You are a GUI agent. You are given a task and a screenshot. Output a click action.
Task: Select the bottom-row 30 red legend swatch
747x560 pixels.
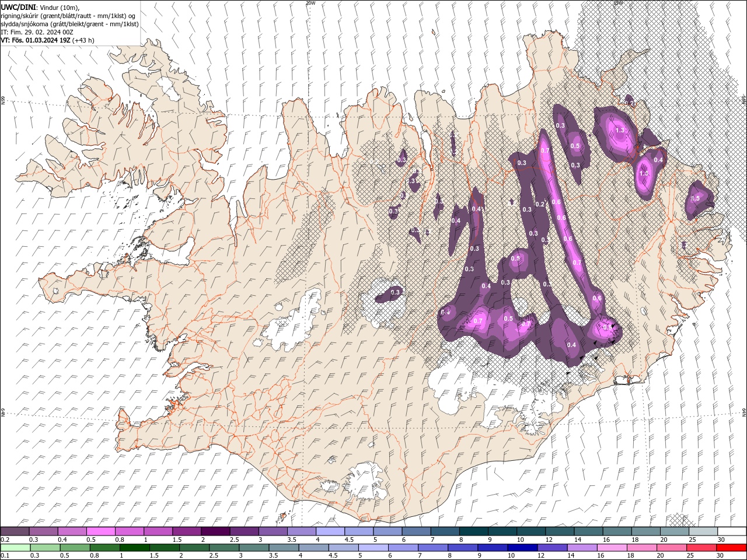731,548
